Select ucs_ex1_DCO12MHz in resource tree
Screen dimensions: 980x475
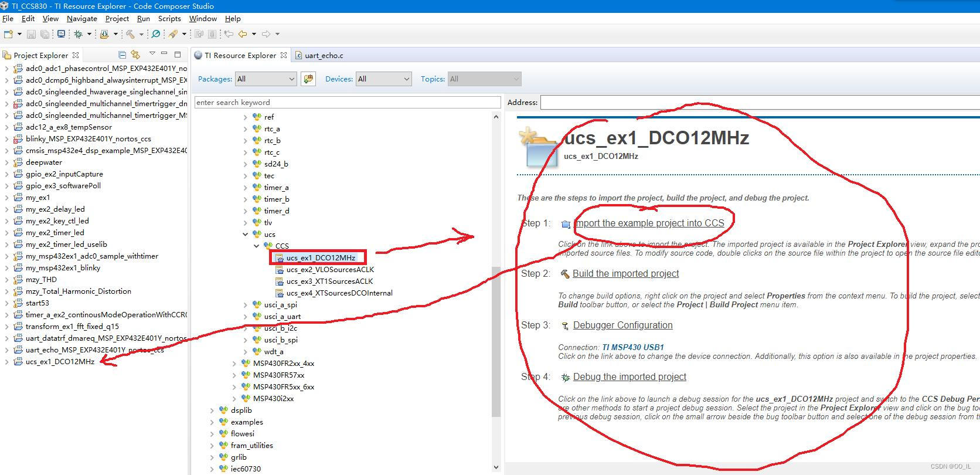click(321, 257)
